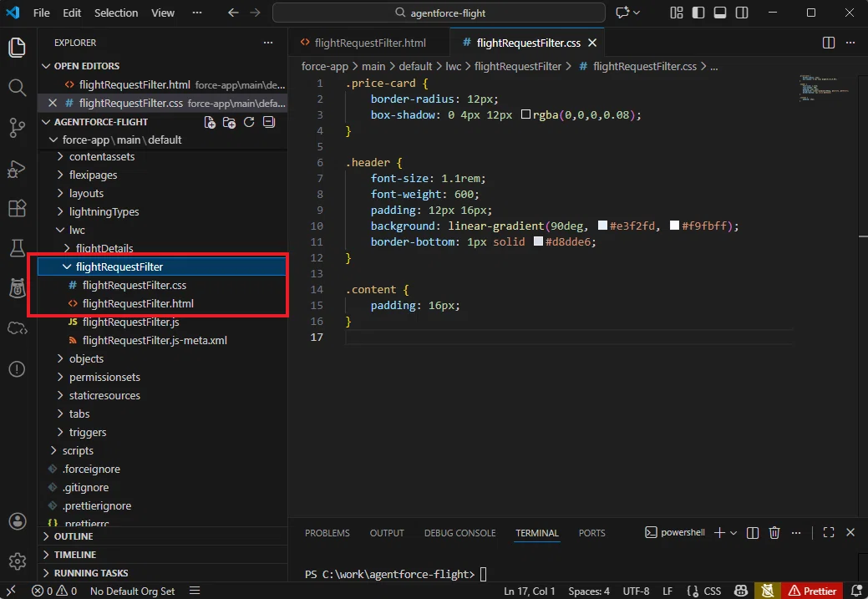Toggle the bottom Panel visibility

(x=719, y=13)
